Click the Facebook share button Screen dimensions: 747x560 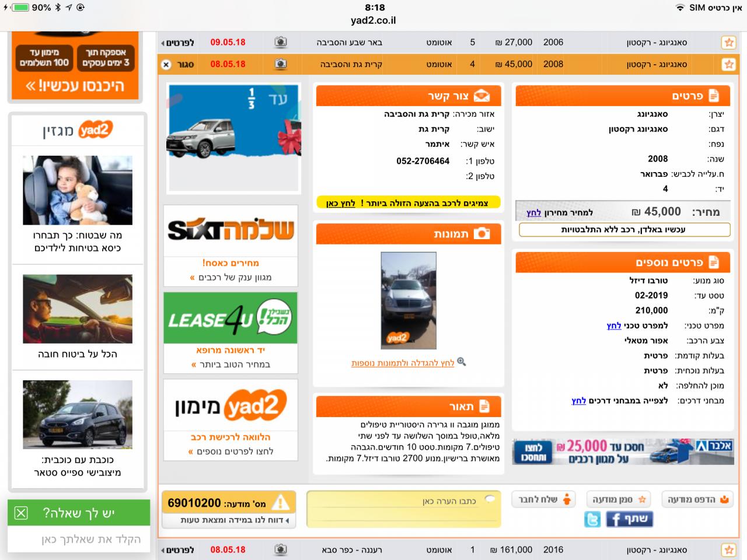click(x=629, y=519)
